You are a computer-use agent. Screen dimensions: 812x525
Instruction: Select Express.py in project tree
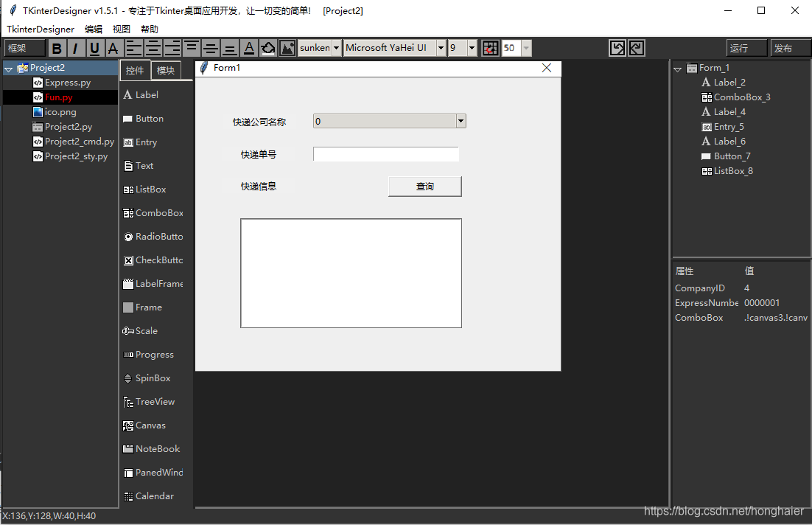point(62,83)
